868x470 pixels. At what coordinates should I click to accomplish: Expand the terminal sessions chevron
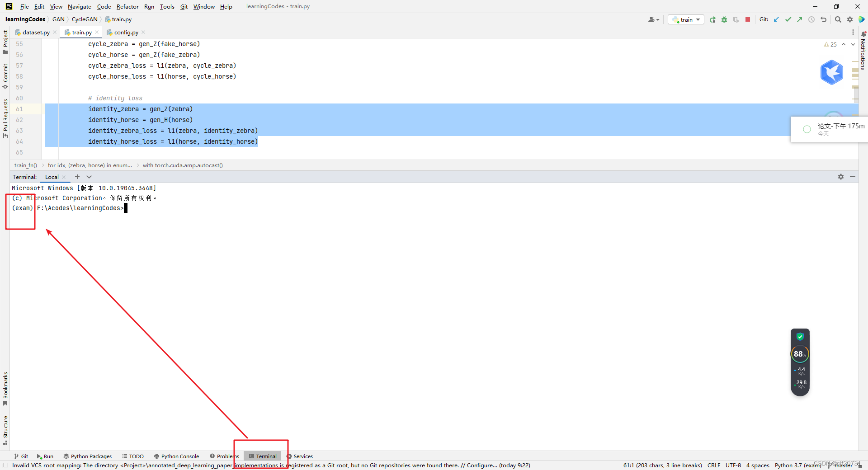(89, 177)
